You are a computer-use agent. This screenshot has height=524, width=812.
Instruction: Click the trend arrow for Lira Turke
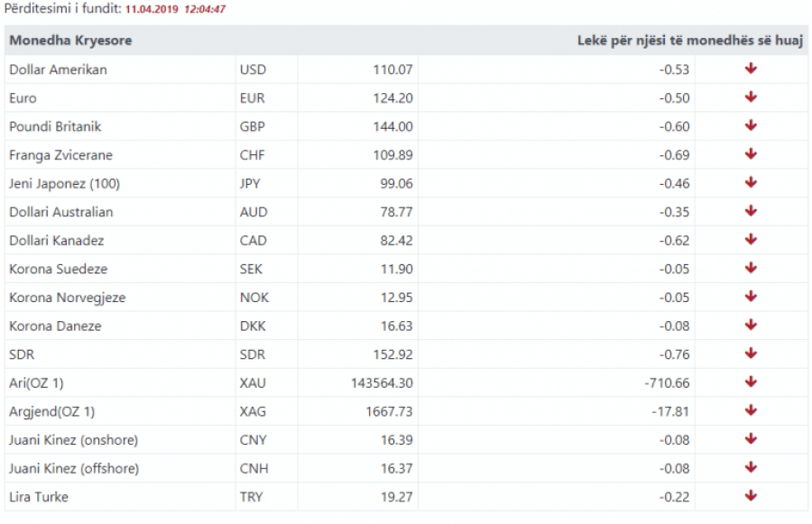point(751,496)
